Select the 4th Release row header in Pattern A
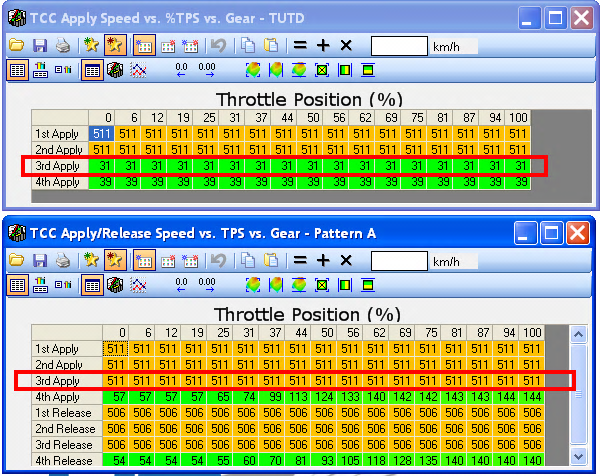 [62, 460]
